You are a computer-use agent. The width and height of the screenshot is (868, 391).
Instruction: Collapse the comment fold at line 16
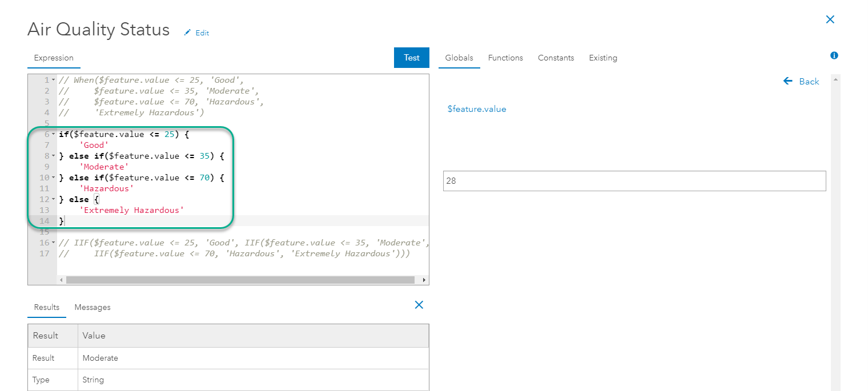tap(53, 243)
